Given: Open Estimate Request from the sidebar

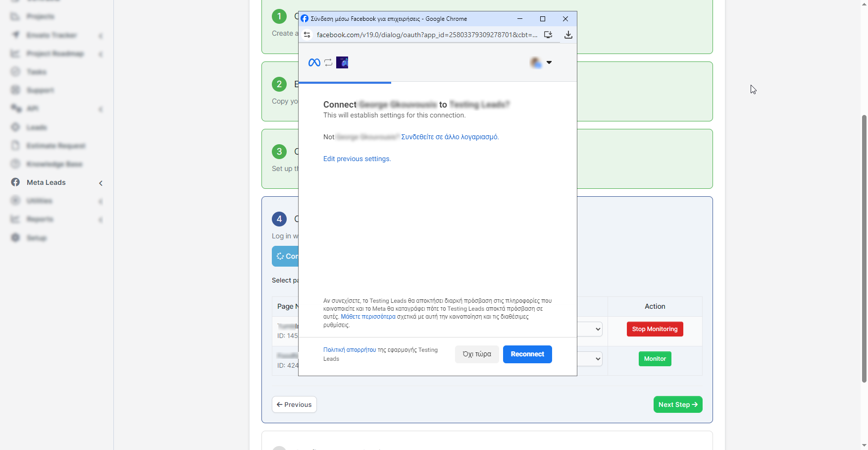Looking at the screenshot, I should click(15, 145).
